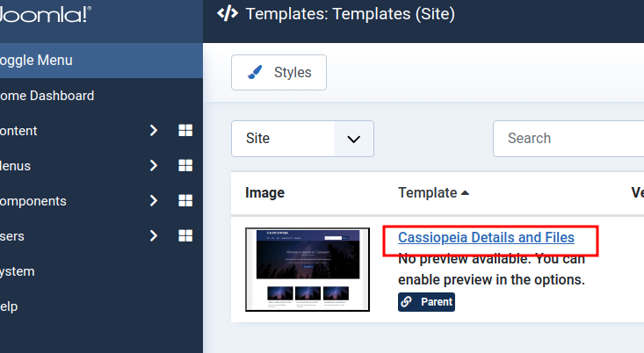Open the System menu item

coord(18,271)
